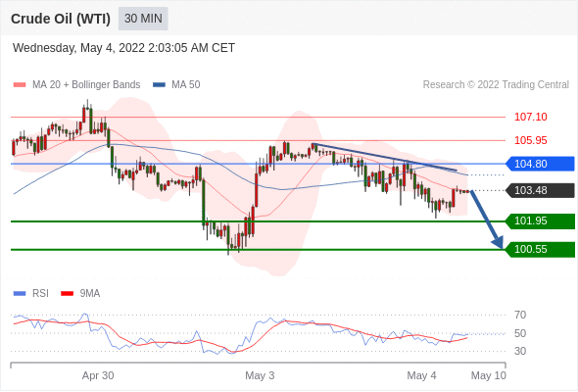This screenshot has height=392, width=578.
Task: Click the MA 50 blue legend swatch
Action: (x=160, y=85)
